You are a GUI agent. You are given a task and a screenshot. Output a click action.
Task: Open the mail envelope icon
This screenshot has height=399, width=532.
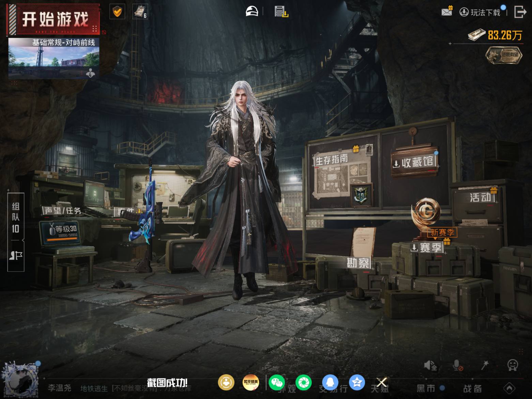(x=447, y=11)
